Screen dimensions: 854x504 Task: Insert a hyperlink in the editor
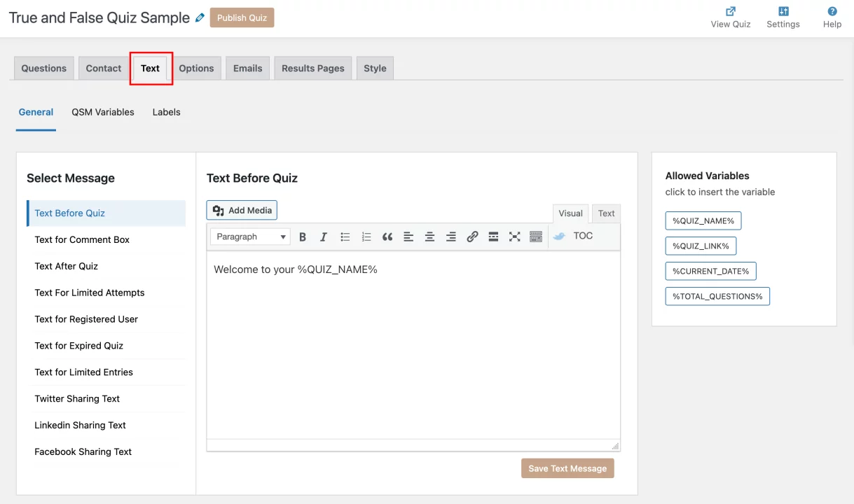click(x=471, y=237)
